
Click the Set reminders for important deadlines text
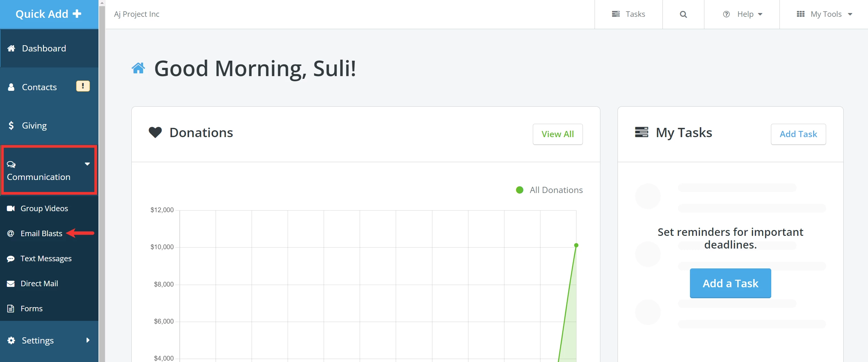pyautogui.click(x=730, y=238)
